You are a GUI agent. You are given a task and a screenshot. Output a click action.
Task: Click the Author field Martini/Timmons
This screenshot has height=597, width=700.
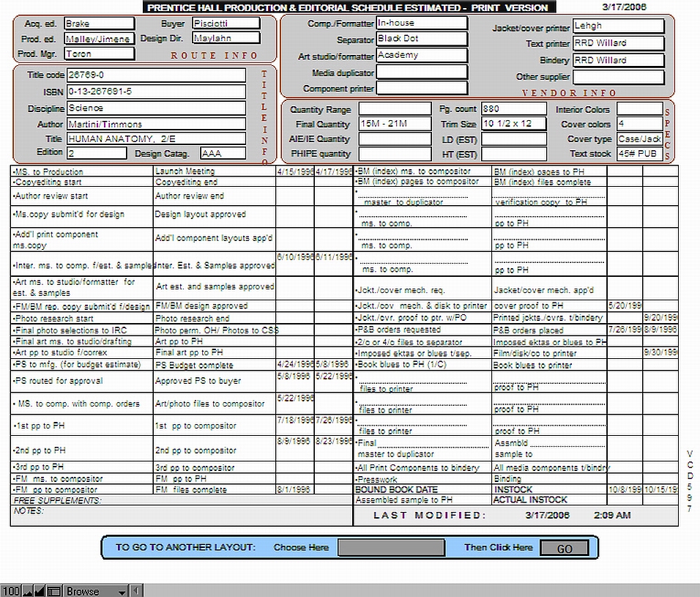(x=156, y=124)
